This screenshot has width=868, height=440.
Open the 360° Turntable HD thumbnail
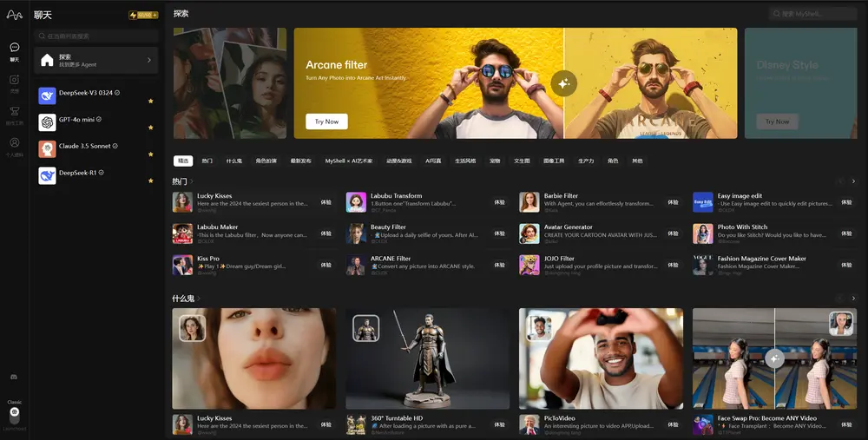[x=427, y=358]
